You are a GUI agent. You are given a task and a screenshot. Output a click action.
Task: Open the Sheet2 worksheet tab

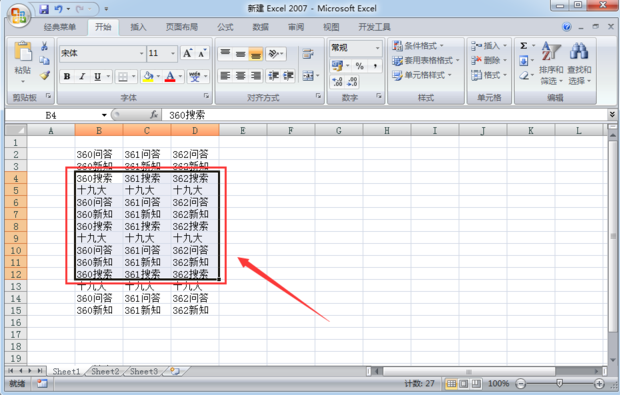click(105, 371)
